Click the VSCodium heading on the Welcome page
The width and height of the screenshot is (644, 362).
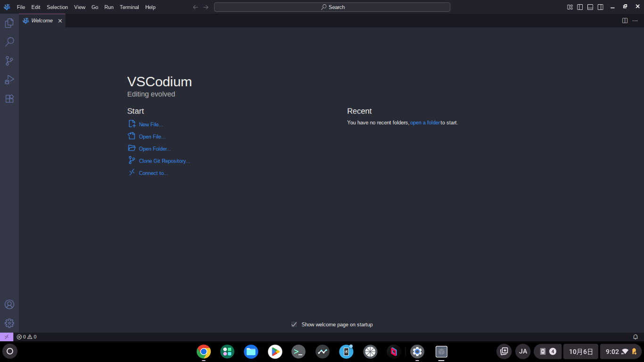pos(159,82)
